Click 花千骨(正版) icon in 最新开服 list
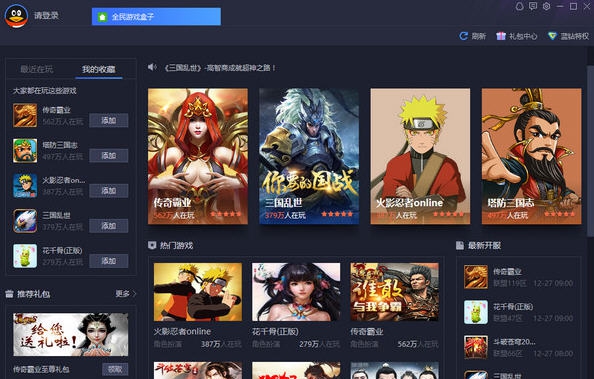 (x=476, y=312)
